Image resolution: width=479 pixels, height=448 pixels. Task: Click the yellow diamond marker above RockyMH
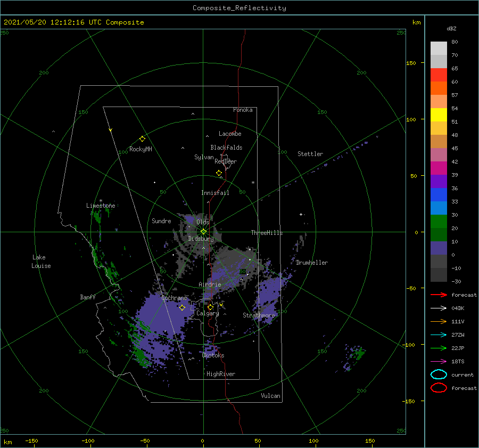142,139
